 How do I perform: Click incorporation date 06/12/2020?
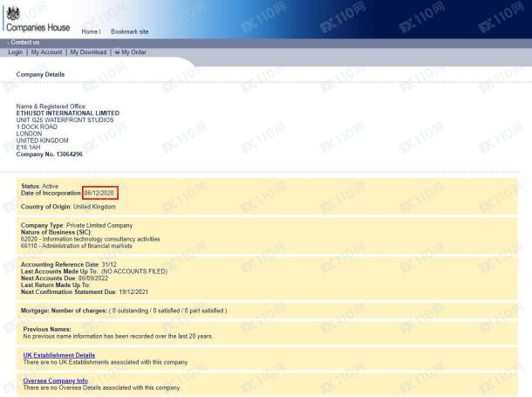coord(99,193)
